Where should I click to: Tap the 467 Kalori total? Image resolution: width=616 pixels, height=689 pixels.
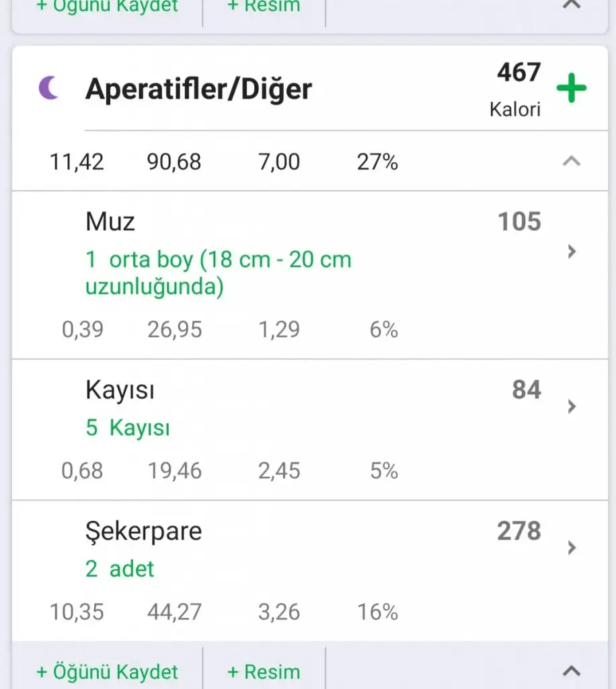click(x=518, y=87)
